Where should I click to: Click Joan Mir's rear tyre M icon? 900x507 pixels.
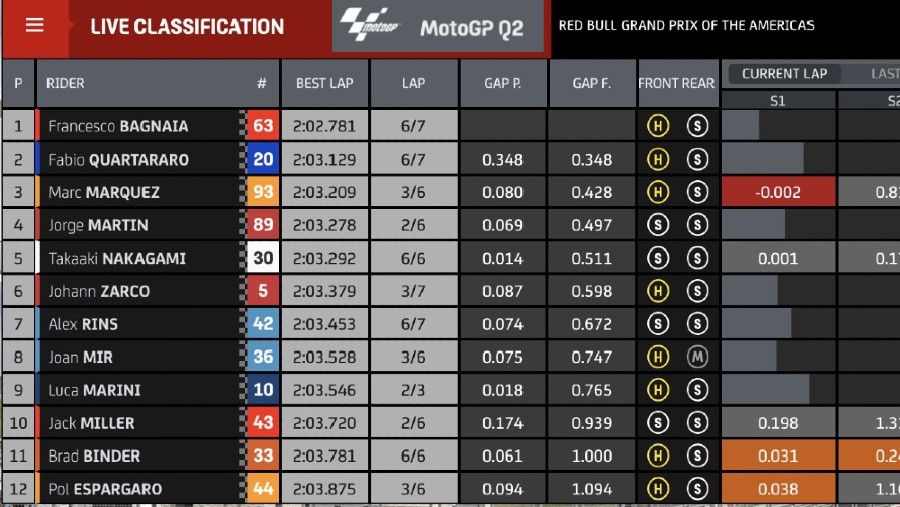pyautogui.click(x=697, y=357)
